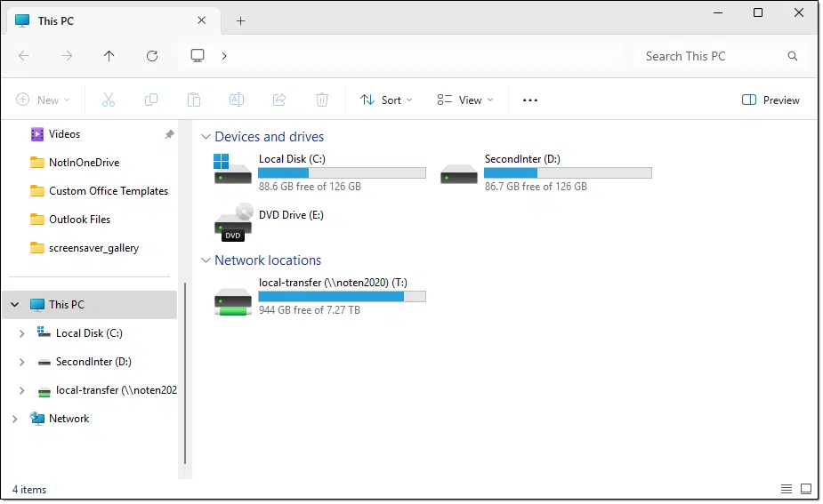Toggle the Preview pane
Image resolution: width=823 pixels, height=504 pixels.
pos(771,100)
